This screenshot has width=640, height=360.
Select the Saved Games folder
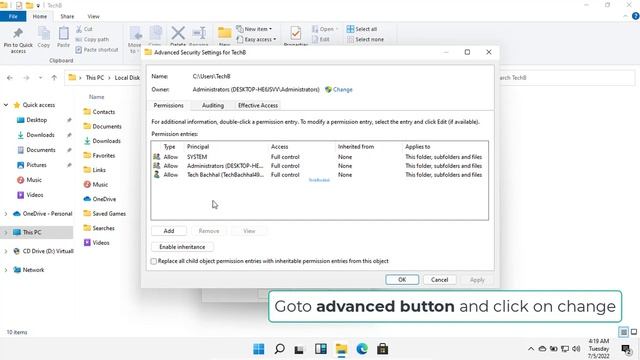point(109,213)
